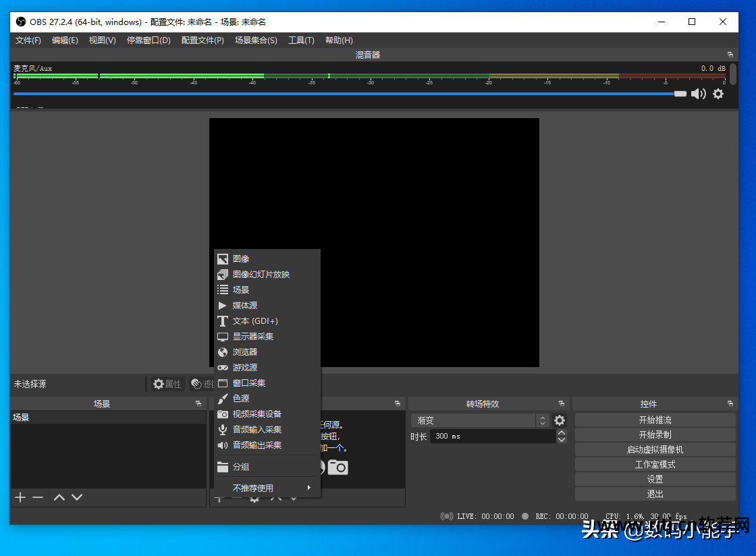Open the 配置文件(P) menu

pos(202,40)
